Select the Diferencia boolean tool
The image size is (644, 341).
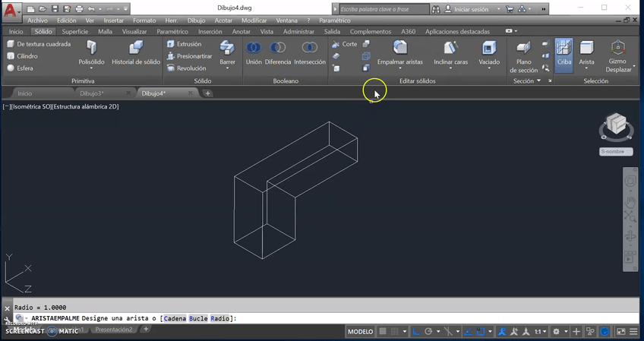(278, 48)
